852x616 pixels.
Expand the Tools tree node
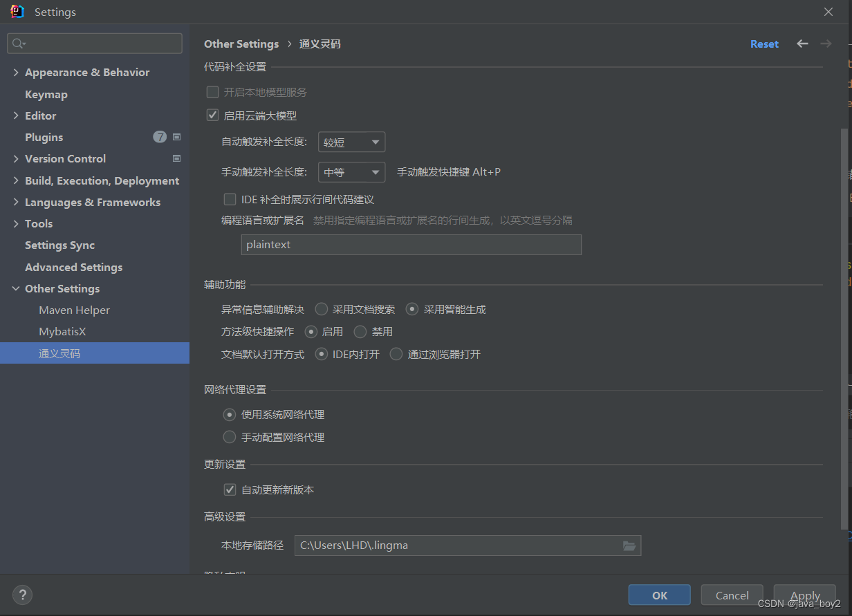click(16, 223)
